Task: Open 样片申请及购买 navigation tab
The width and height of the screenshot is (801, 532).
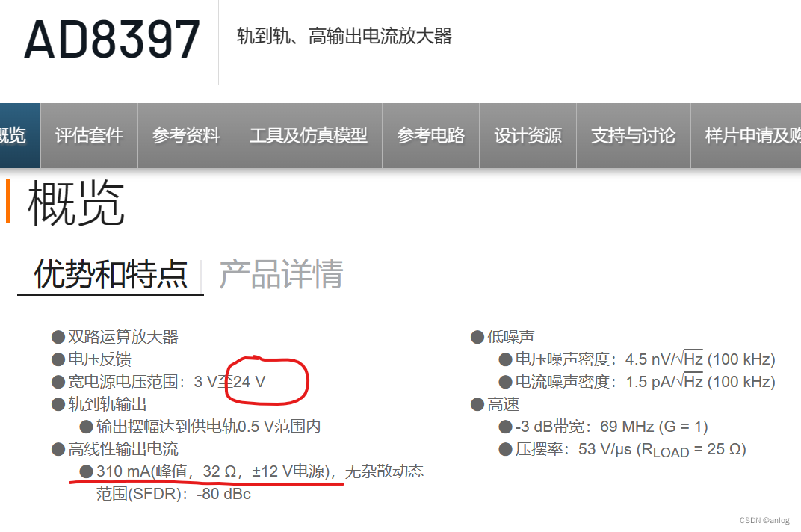Action: coord(746,135)
